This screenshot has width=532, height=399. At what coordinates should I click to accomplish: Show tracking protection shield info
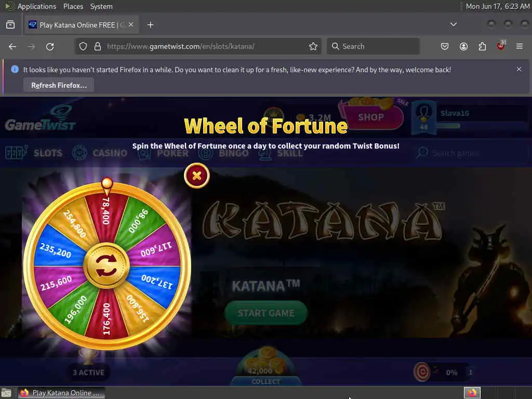point(83,46)
